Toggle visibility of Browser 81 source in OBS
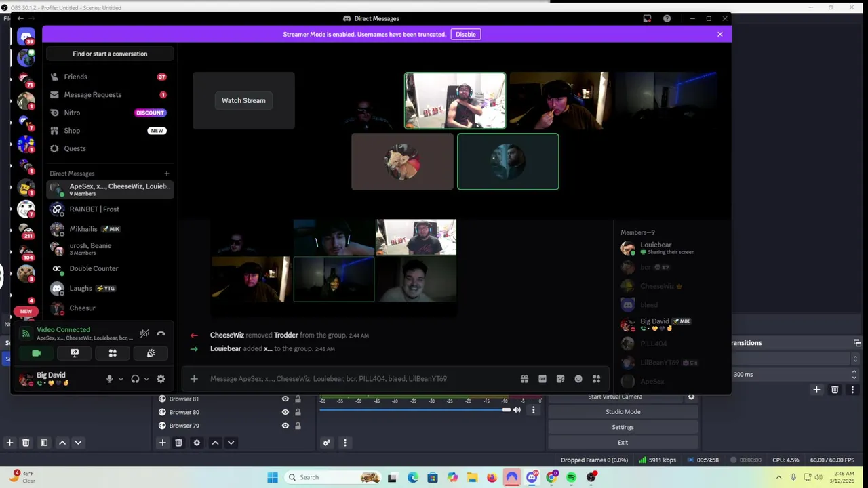 tap(285, 399)
